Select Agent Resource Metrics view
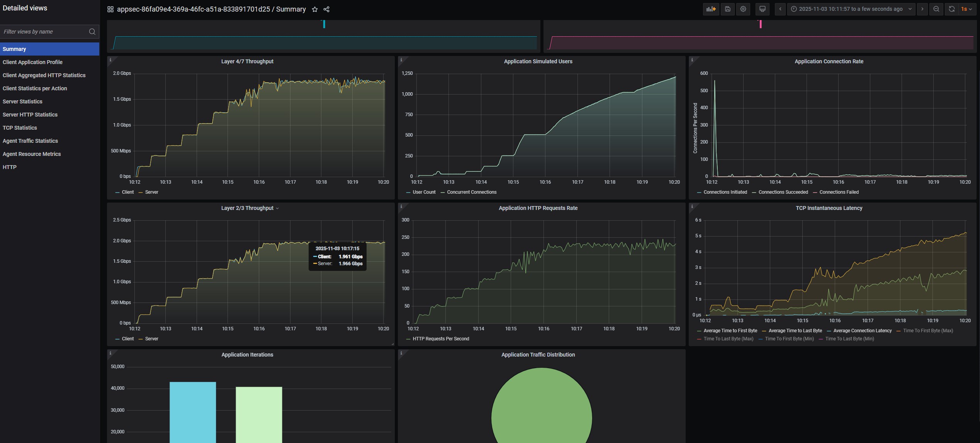The image size is (980, 443). click(x=32, y=154)
